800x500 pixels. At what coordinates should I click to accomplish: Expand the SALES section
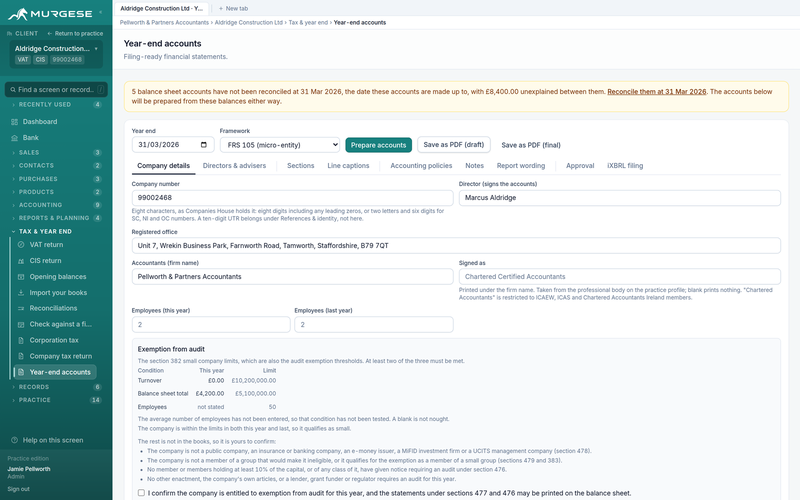click(x=56, y=153)
